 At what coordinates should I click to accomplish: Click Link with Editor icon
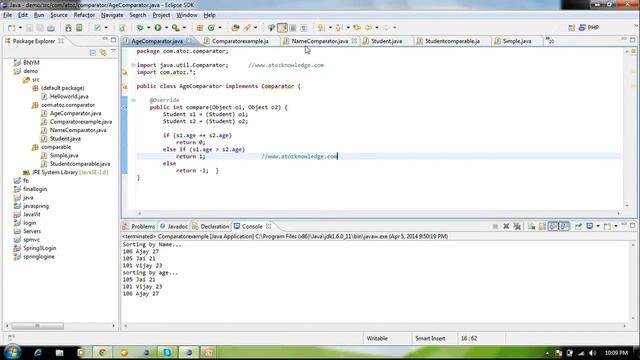(x=103, y=53)
